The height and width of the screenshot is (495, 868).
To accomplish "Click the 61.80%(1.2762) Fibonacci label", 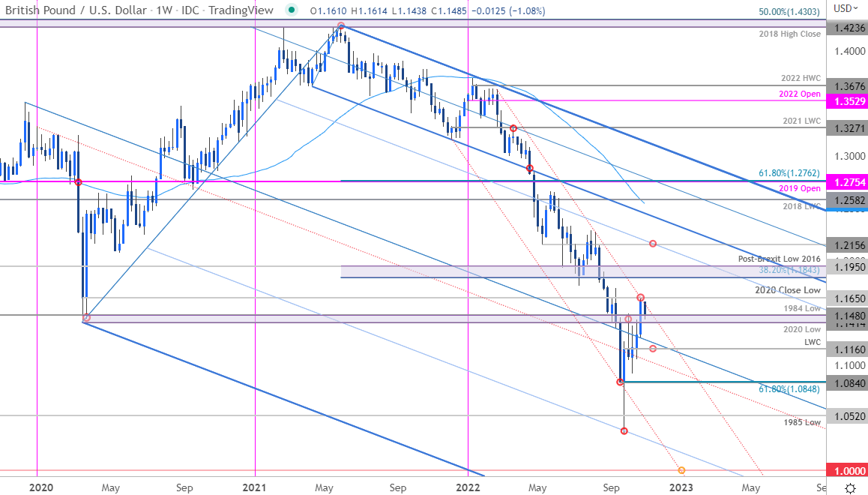I will (x=789, y=172).
